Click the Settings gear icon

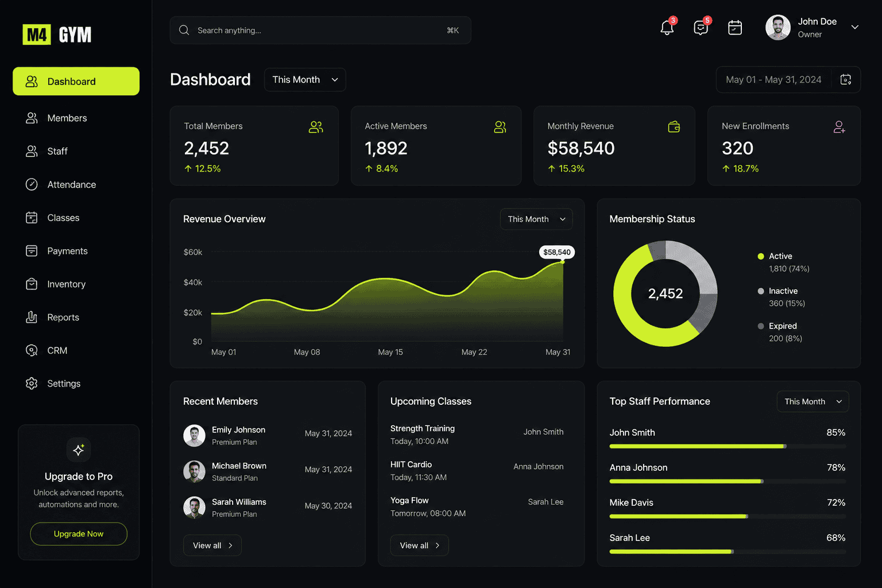(x=32, y=384)
